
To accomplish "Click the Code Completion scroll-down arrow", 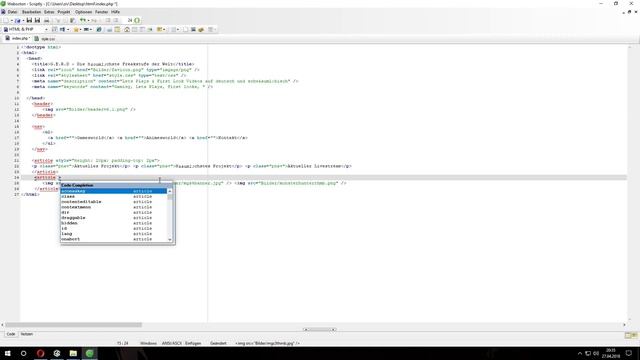I will [x=170, y=240].
